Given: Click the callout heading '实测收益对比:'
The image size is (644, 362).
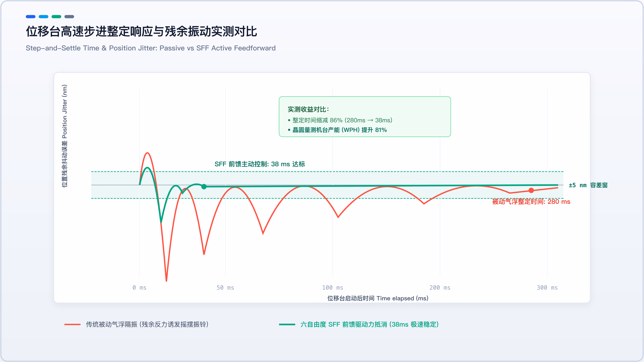Looking at the screenshot, I should (x=308, y=109).
